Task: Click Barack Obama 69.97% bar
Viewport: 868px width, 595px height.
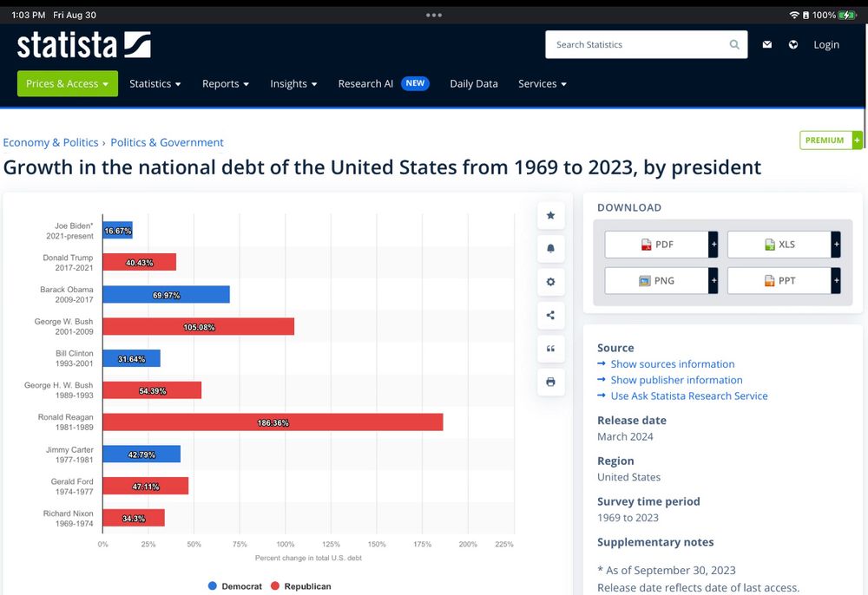Action: tap(166, 294)
